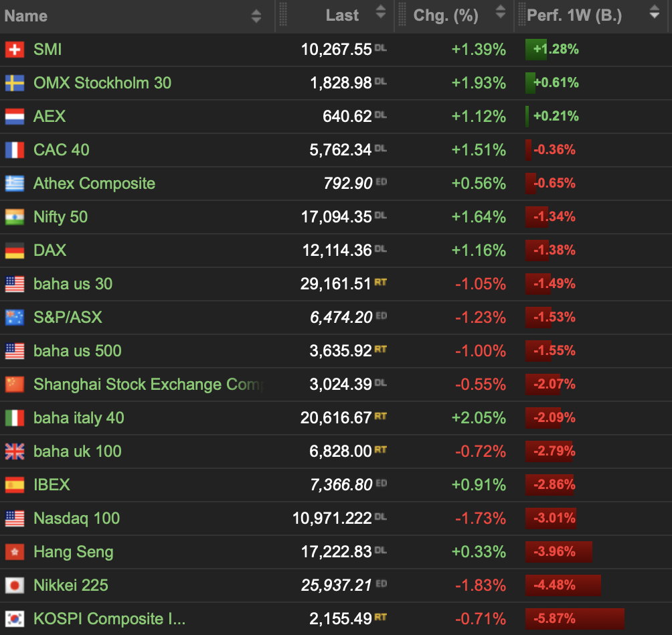Click the Name column header
Screen dimensions: 672x635
tap(25, 16)
